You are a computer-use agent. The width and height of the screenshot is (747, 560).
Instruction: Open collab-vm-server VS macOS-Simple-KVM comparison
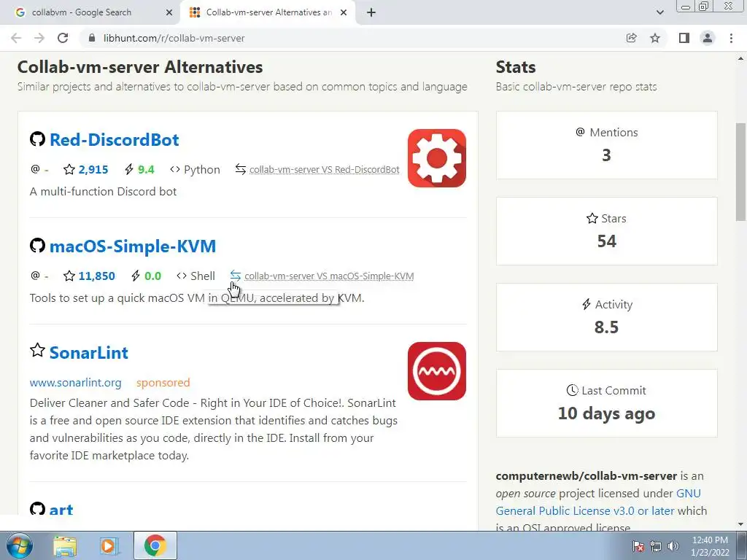point(329,276)
